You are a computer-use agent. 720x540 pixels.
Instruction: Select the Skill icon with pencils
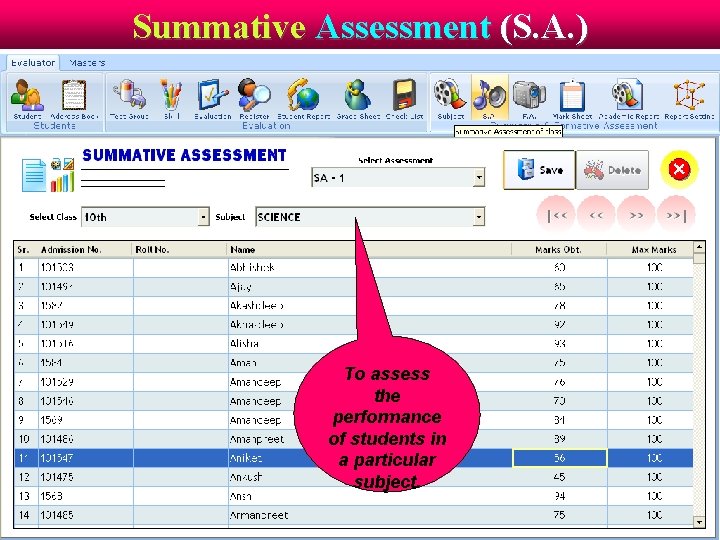[x=172, y=99]
